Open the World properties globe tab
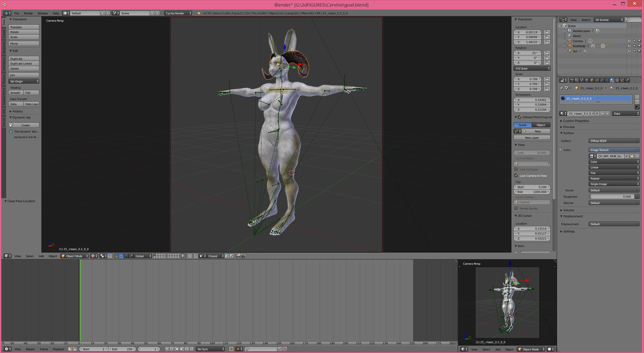Image resolution: width=644 pixels, height=353 pixels. point(587,80)
